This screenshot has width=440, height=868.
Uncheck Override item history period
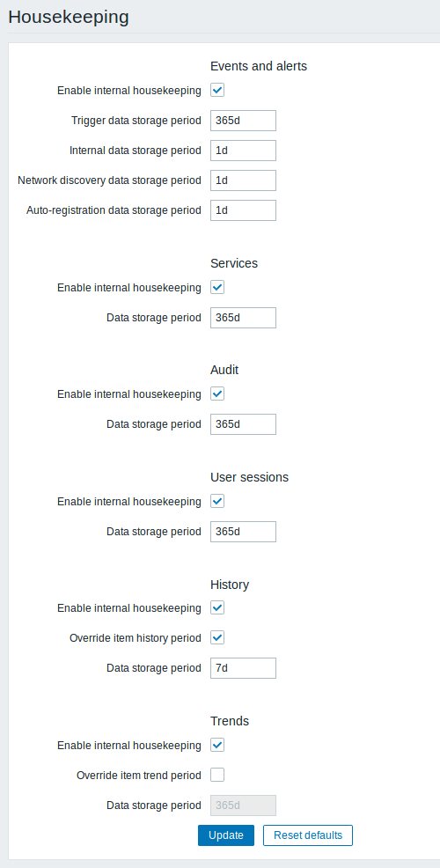[x=217, y=637]
